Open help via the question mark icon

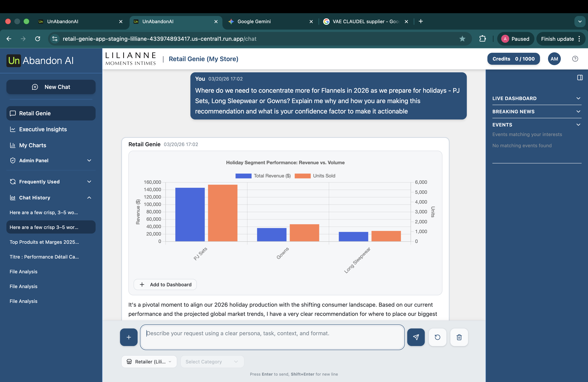tap(575, 59)
